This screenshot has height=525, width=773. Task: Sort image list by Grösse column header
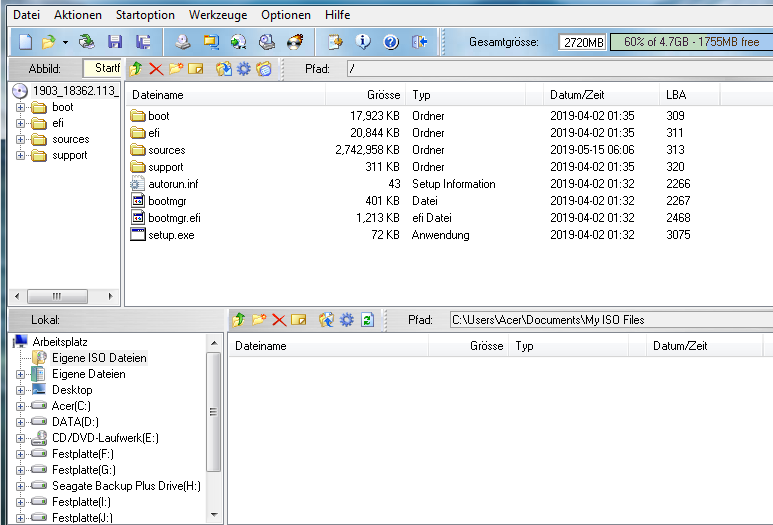365,95
